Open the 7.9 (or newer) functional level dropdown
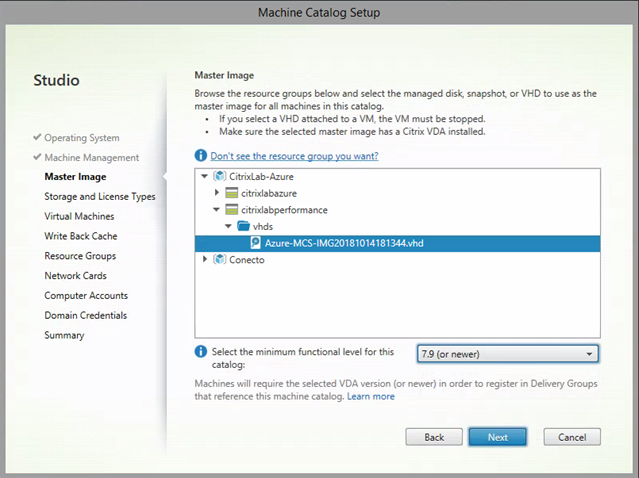The width and height of the screenshot is (639, 478). [x=507, y=354]
